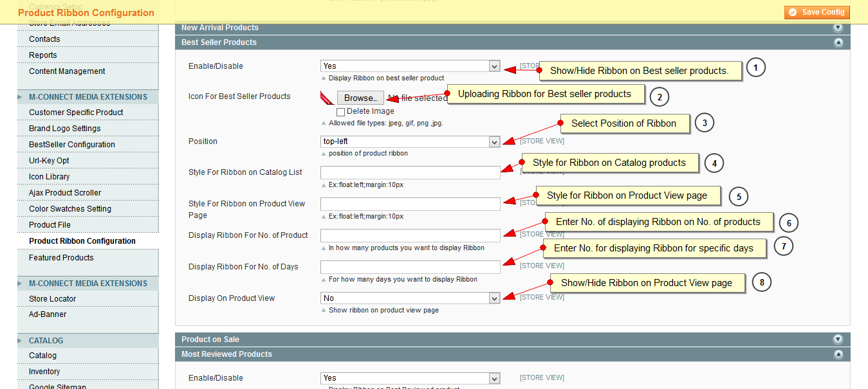Open Store Locator sidebar item

52,299
